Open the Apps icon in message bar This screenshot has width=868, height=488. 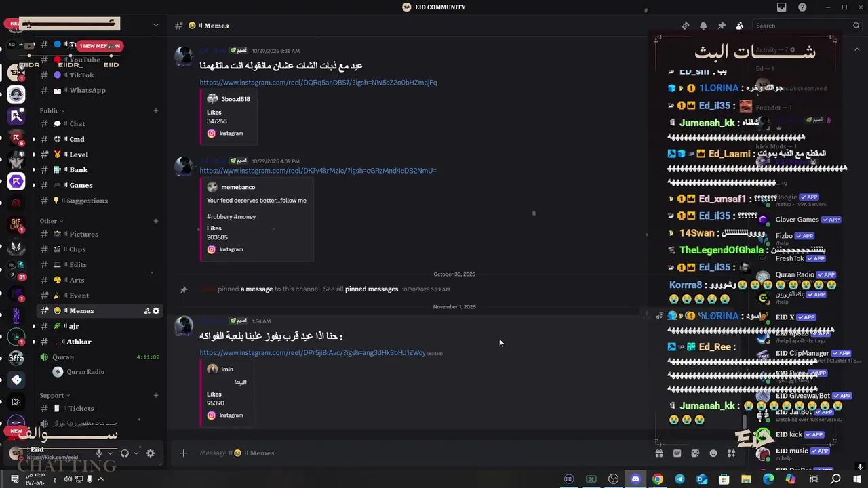tap(731, 453)
